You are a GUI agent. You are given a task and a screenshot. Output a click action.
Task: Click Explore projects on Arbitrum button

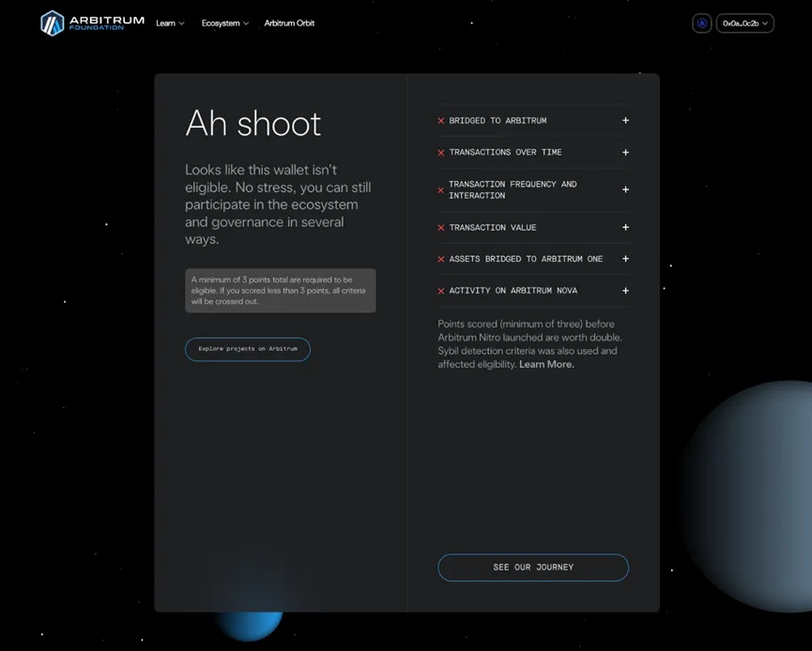click(x=248, y=349)
